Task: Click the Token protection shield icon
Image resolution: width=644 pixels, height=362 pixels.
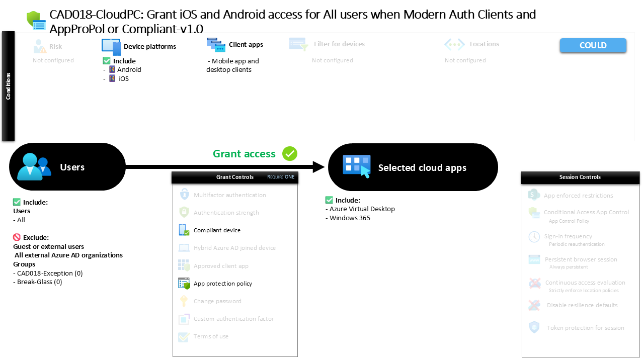Action: [533, 327]
